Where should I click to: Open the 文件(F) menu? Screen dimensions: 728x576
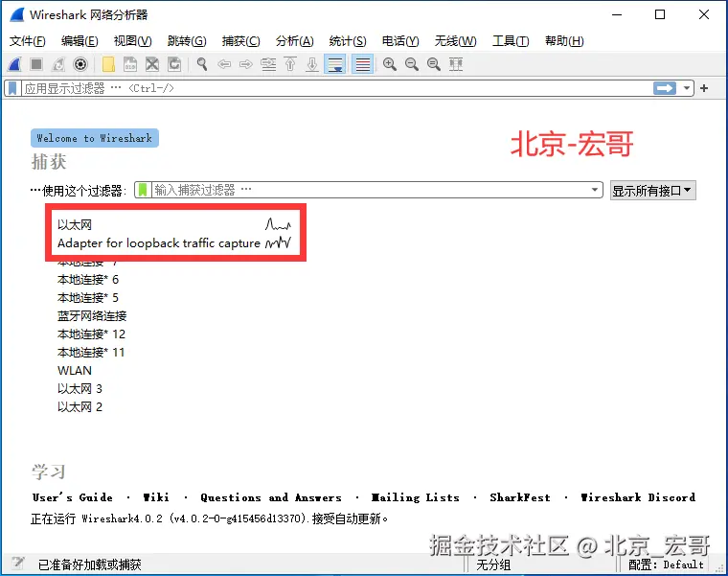pyautogui.click(x=28, y=41)
